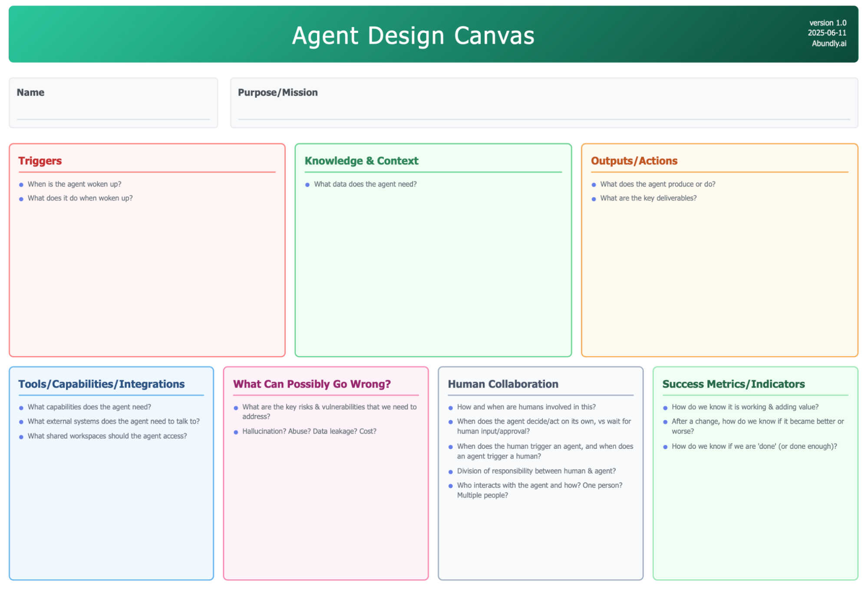The image size is (868, 592).
Task: Click 'What capabilities does the agent need?'
Action: [89, 407]
